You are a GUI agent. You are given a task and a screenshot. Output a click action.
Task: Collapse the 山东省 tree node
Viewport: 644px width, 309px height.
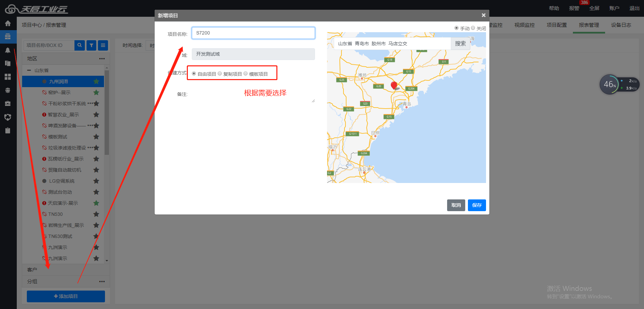click(29, 70)
